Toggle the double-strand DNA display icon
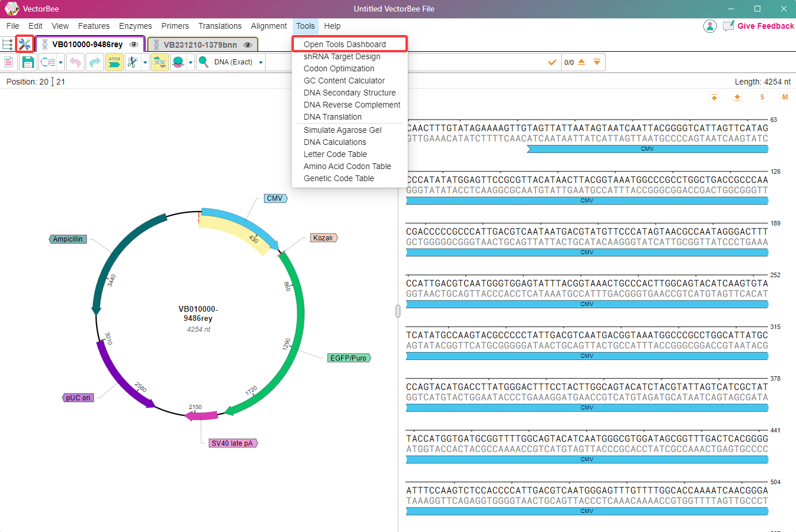 tap(159, 62)
